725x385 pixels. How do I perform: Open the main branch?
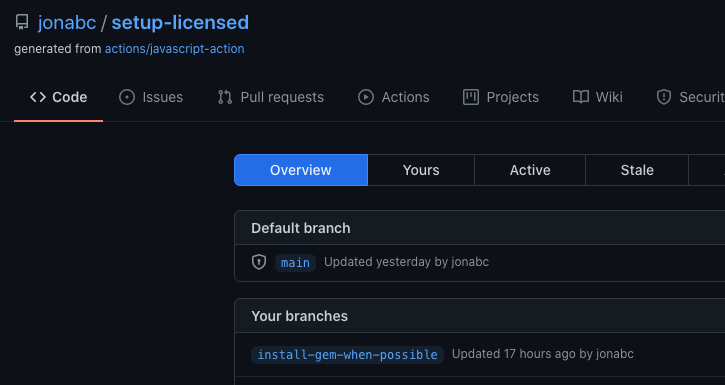tap(295, 263)
